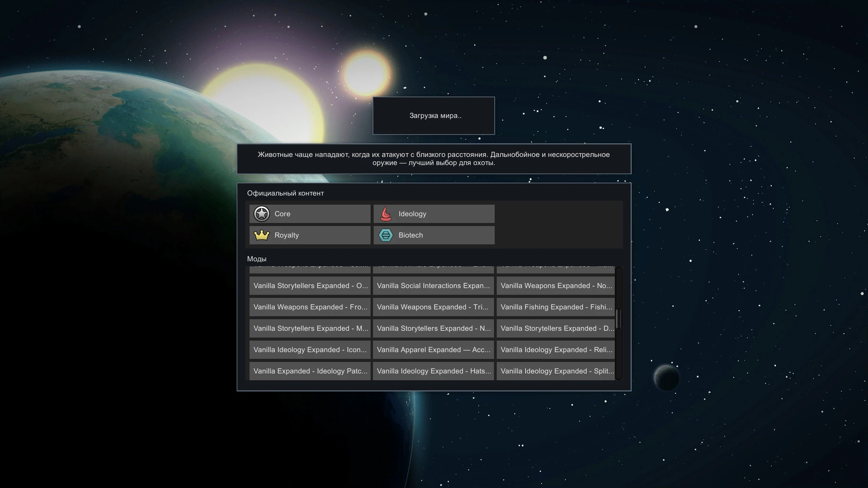Click Vanilla Apparel Expanded Accessories mod
This screenshot has height=488, width=868.
pyautogui.click(x=433, y=350)
